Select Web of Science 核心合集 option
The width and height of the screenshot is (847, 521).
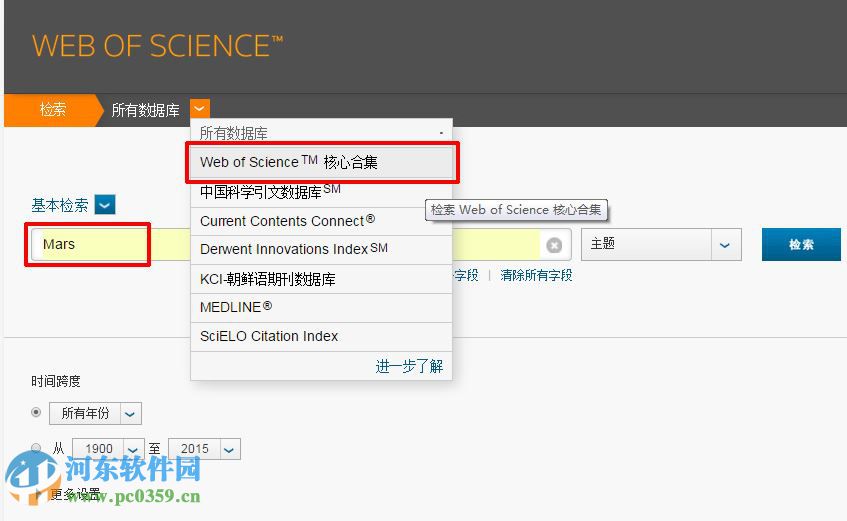point(321,162)
